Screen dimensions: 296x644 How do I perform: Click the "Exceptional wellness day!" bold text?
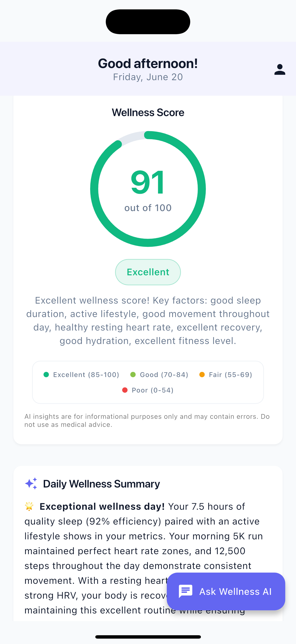point(102,506)
